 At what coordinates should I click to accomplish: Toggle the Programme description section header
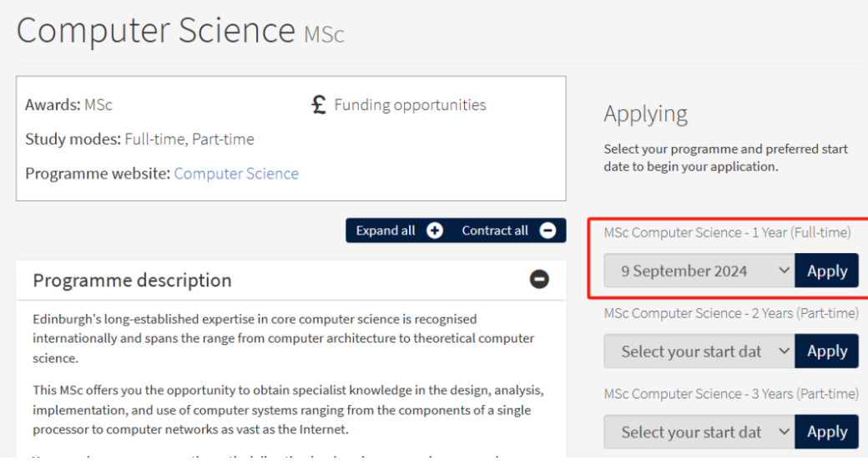click(132, 281)
